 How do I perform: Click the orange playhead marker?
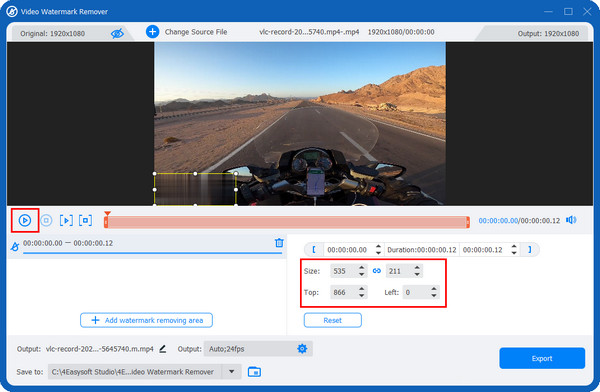pyautogui.click(x=108, y=213)
